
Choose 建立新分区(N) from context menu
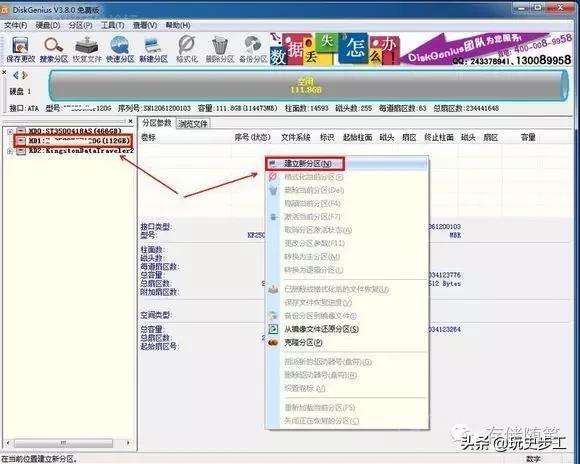point(347,164)
